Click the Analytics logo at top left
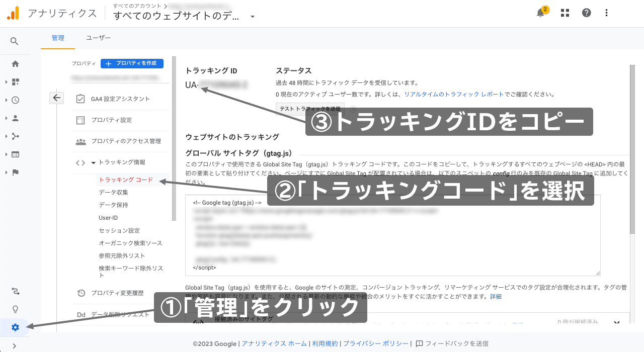Image resolution: width=644 pixels, height=352 pixels. tap(14, 13)
